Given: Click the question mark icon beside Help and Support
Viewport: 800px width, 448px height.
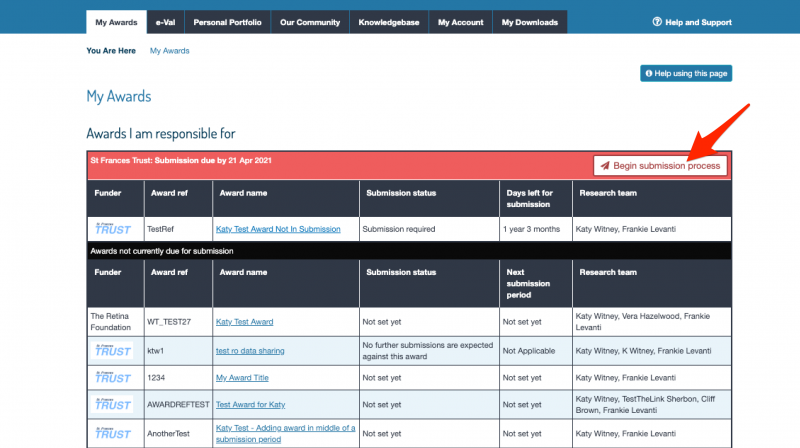Looking at the screenshot, I should [x=657, y=22].
